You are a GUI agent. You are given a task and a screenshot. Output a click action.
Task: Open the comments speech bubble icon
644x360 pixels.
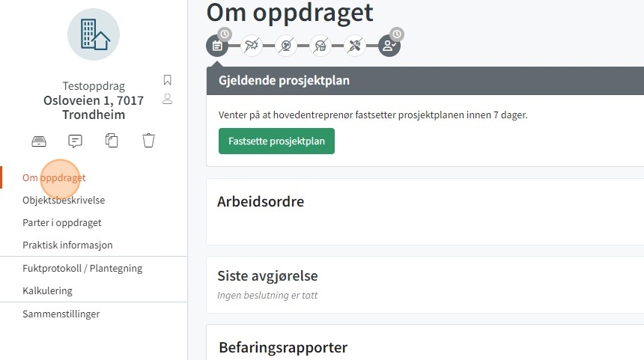(76, 140)
